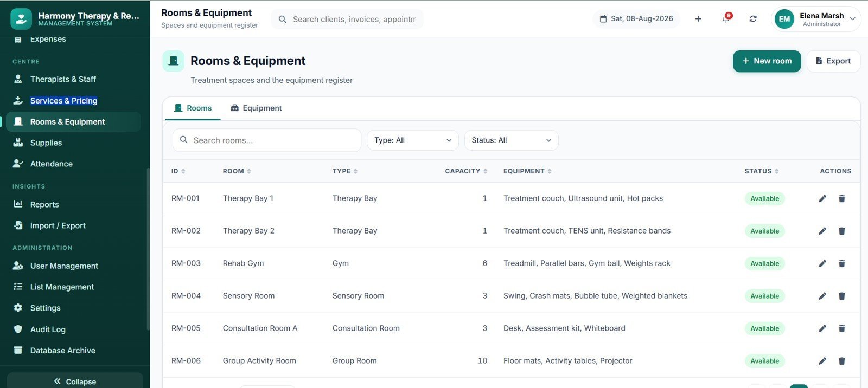The height and width of the screenshot is (388, 868).
Task: Open List Management in sidebar
Action: [x=73, y=287]
